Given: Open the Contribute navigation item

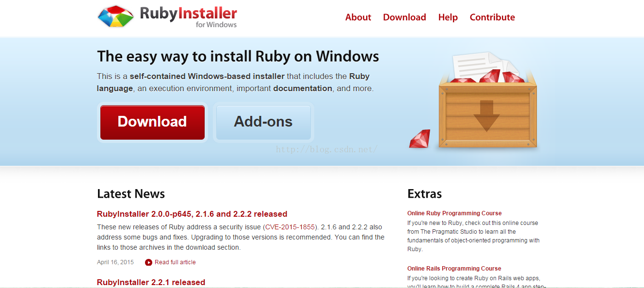Looking at the screenshot, I should pos(492,17).
